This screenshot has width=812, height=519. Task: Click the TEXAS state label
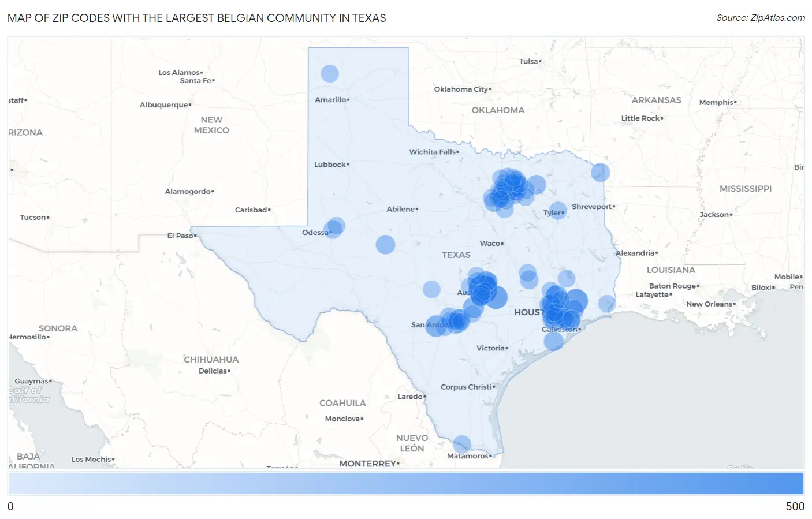(456, 255)
